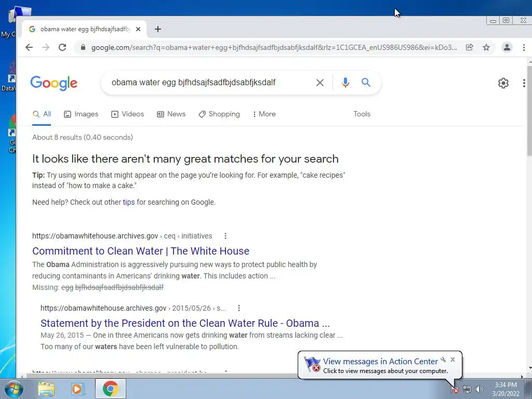Click the page's vertical scrollbar thumb

[529, 111]
